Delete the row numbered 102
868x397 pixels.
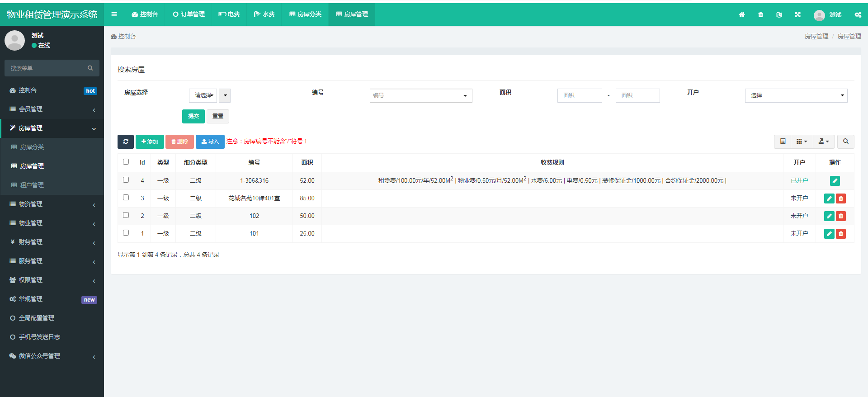(x=841, y=216)
